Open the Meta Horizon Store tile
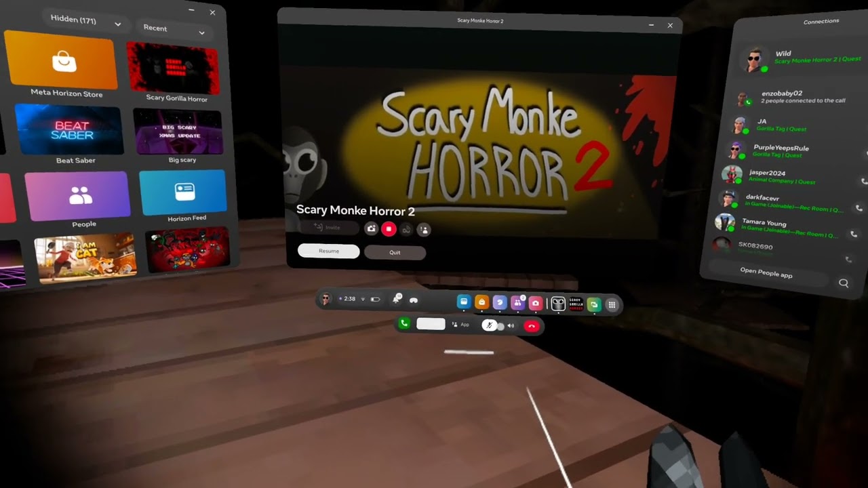This screenshot has width=868, height=488. pyautogui.click(x=60, y=60)
